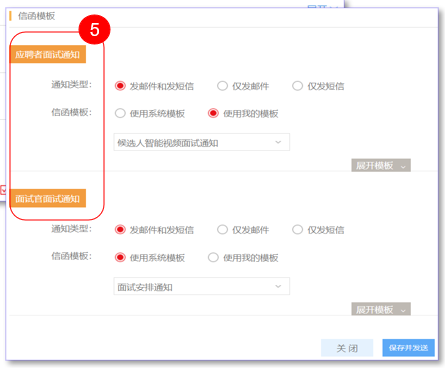Choose 使用系统模板 for 应聘者面试通知
The image size is (445, 368).
click(120, 113)
